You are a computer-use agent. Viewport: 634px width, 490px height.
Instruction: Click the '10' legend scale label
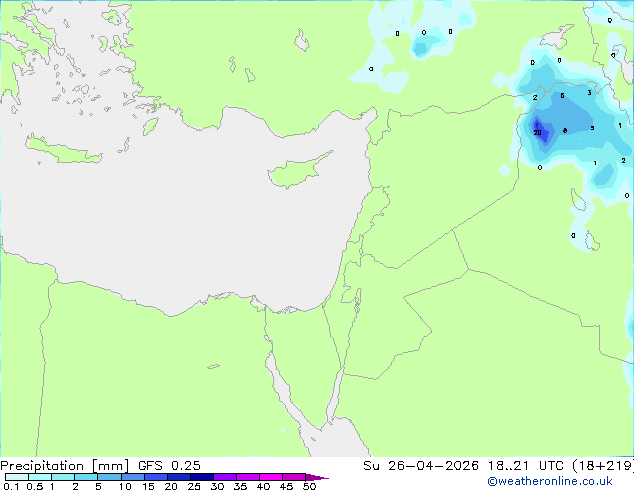click(x=125, y=486)
